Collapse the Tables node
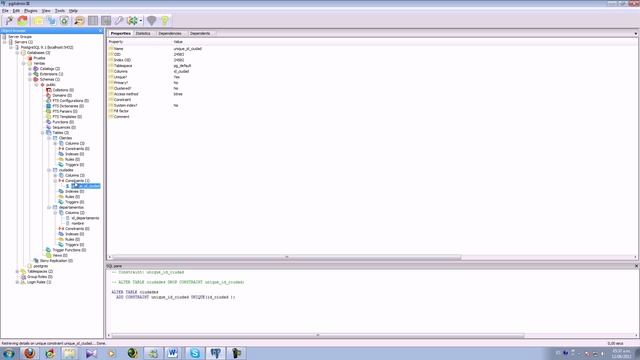Viewport: 640px width, 360px height. pyautogui.click(x=42, y=133)
